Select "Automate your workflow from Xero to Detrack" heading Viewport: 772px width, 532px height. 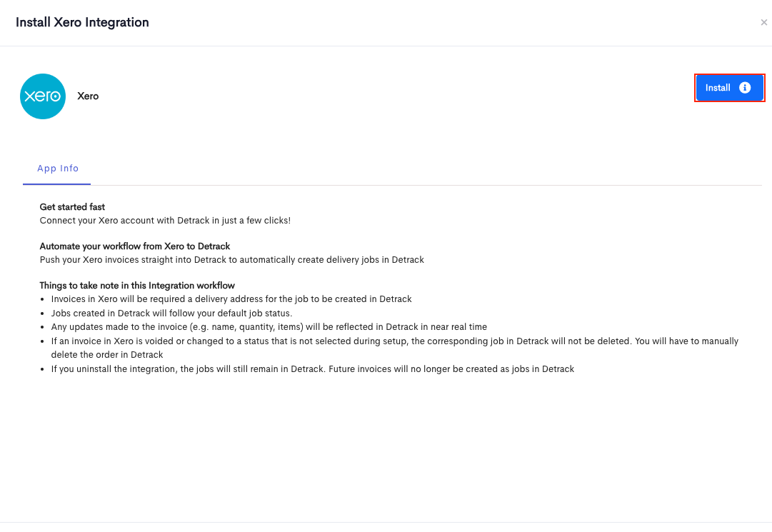(x=135, y=246)
